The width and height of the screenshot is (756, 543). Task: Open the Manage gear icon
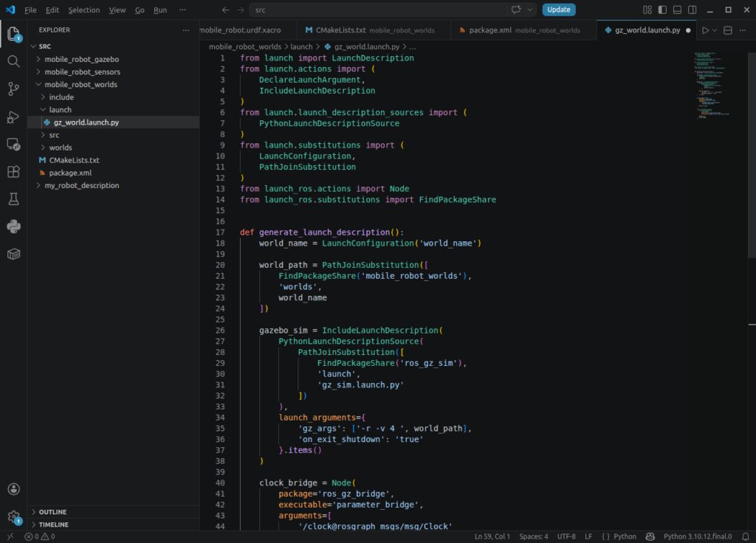[13, 517]
